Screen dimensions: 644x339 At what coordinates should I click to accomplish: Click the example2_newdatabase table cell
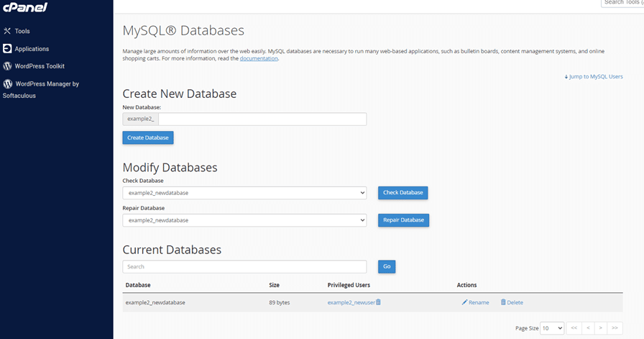(x=155, y=302)
